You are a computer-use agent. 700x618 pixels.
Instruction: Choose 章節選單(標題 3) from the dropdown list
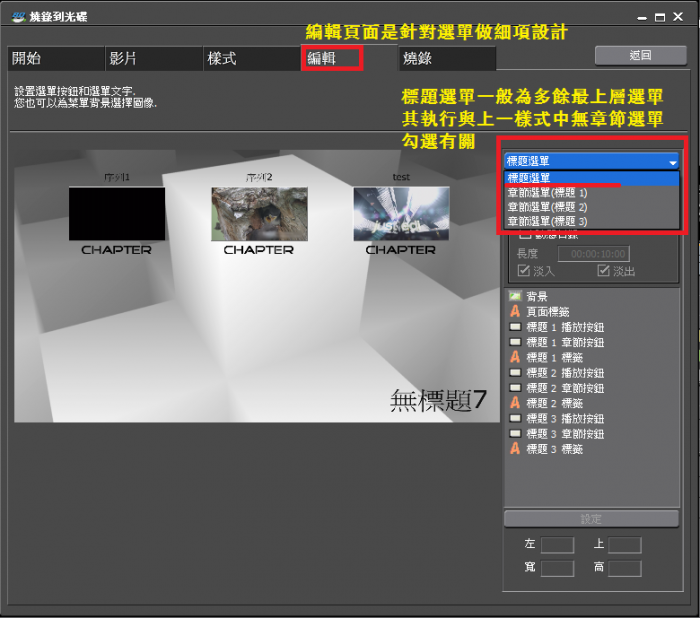click(x=547, y=220)
